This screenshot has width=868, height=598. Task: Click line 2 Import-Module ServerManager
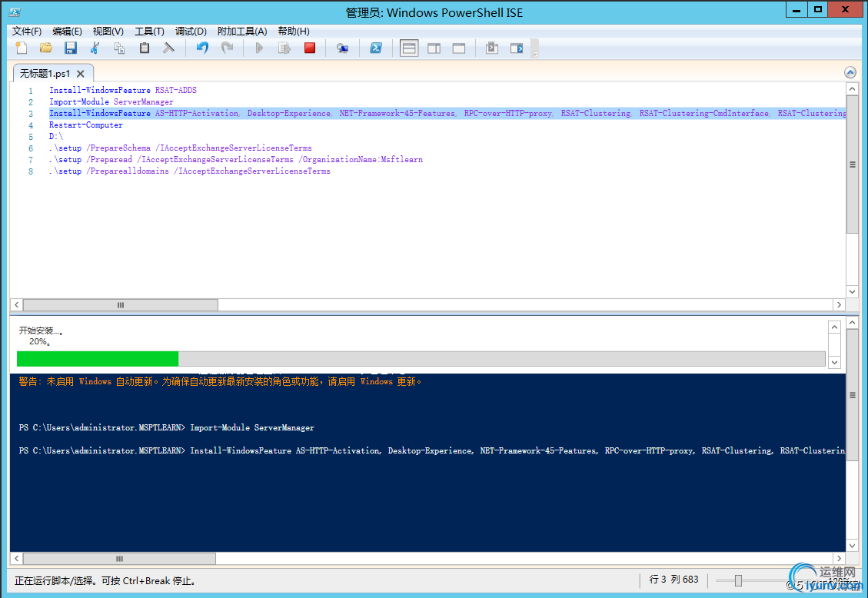(111, 101)
